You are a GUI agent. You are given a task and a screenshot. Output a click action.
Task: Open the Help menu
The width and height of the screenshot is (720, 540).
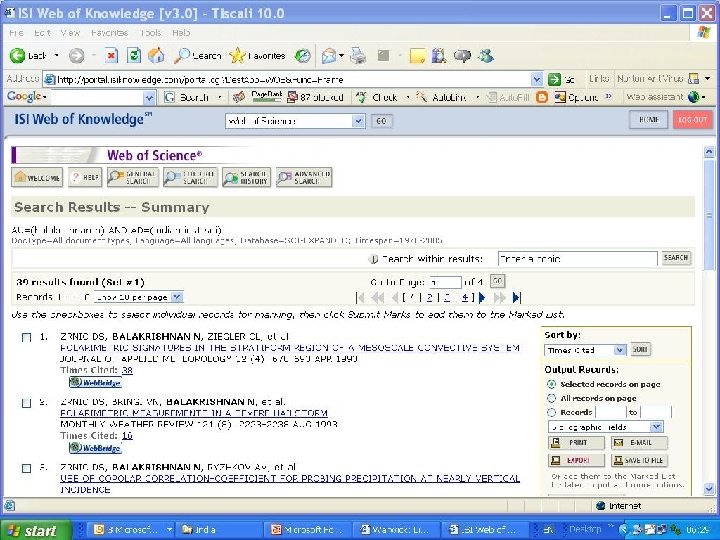181,33
